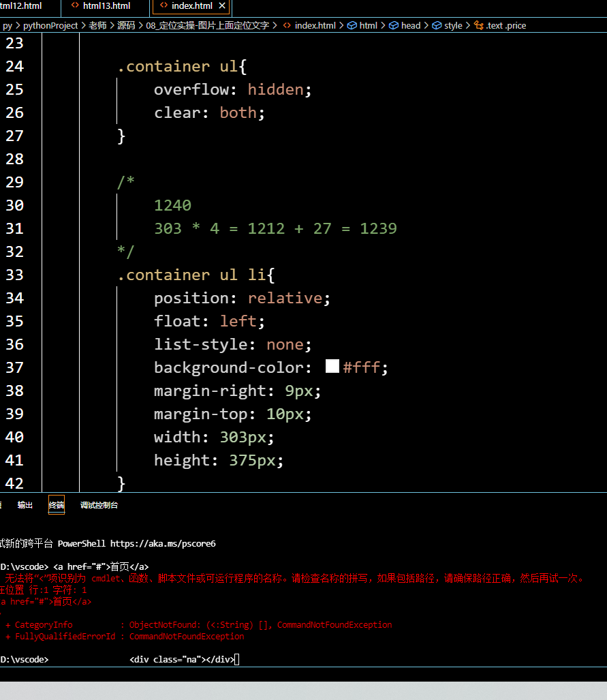Click line number 24 in gutter
Screen dimensions: 607x700
[14, 67]
